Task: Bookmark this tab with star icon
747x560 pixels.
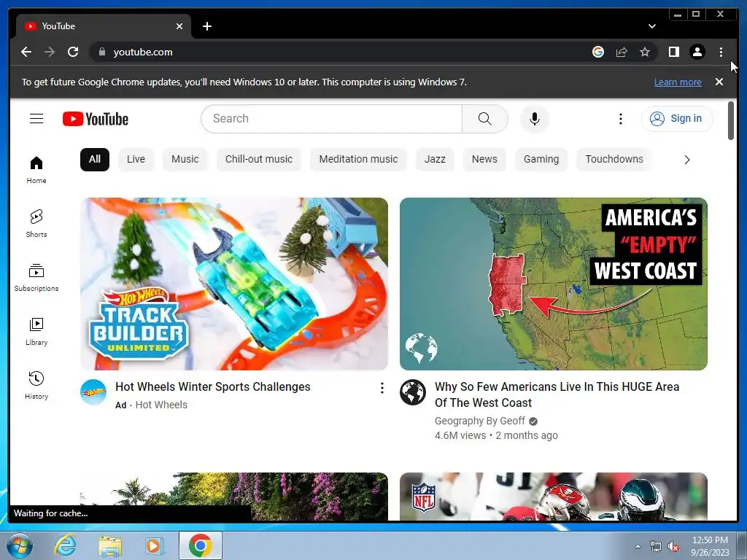Action: coord(645,52)
